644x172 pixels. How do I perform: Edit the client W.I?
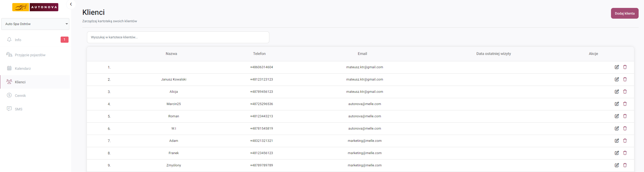click(x=617, y=128)
